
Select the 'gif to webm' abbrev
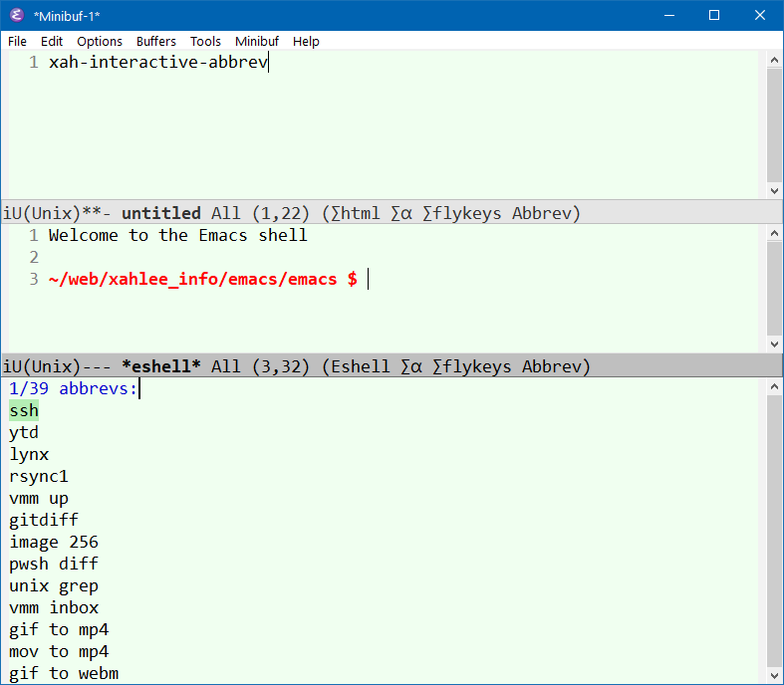pyautogui.click(x=64, y=673)
